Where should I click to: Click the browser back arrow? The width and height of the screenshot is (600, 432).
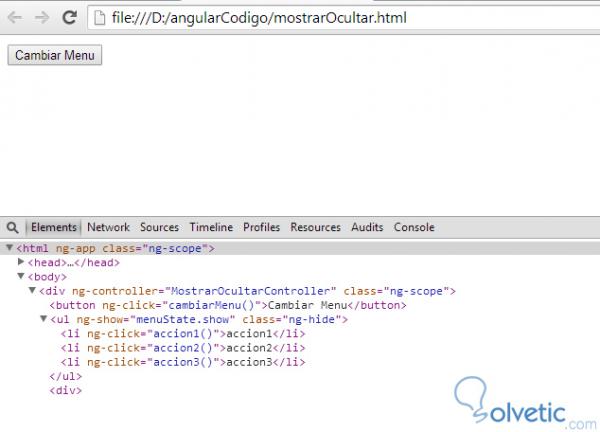15,18
